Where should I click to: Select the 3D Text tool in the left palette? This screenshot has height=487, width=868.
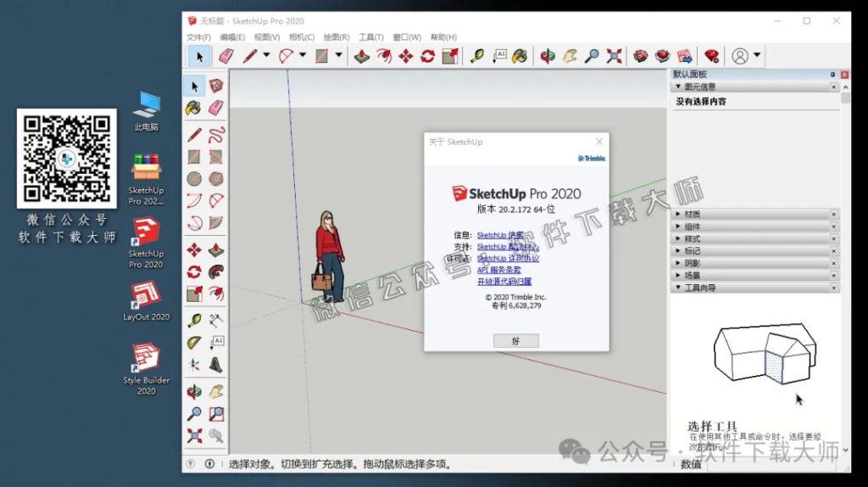[216, 365]
